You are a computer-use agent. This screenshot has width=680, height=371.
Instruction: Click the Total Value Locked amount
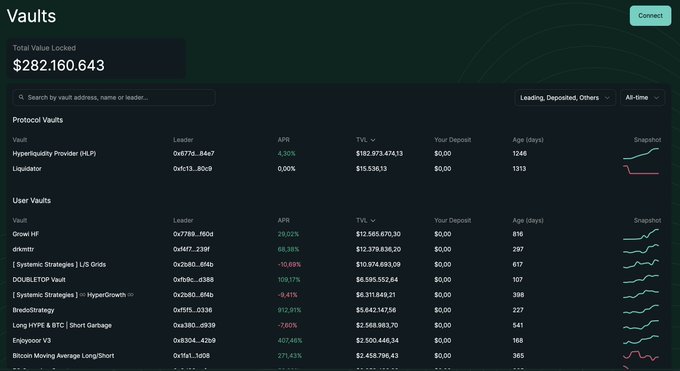coord(59,66)
